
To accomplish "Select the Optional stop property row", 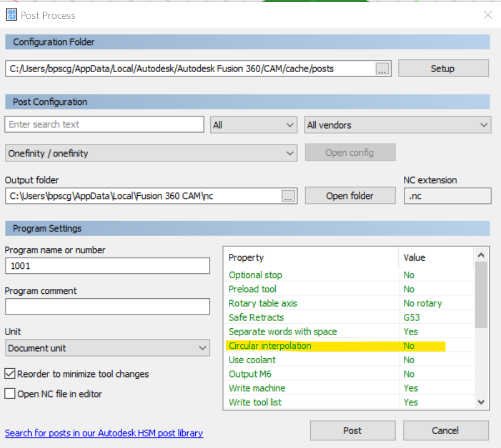I will [349, 275].
